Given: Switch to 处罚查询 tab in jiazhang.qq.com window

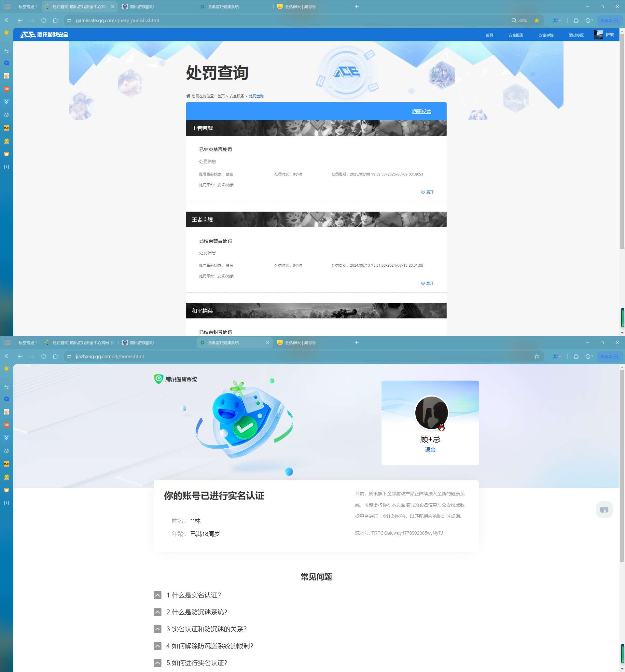Looking at the screenshot, I should (x=79, y=343).
